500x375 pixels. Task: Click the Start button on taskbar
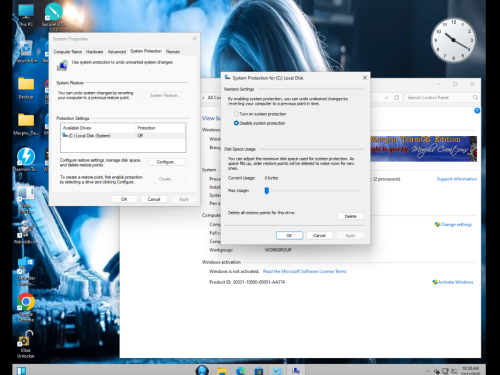[21, 371]
